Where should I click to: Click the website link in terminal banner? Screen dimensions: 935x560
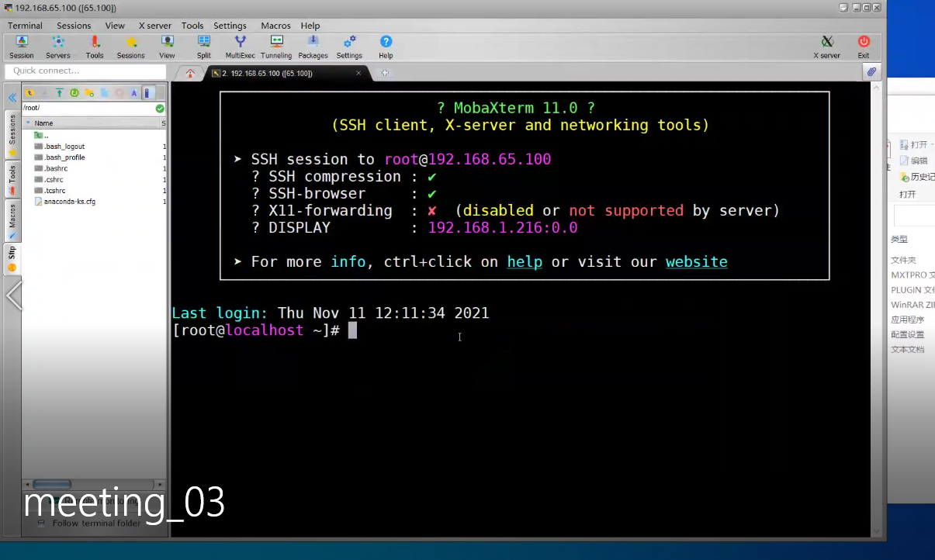click(x=697, y=262)
